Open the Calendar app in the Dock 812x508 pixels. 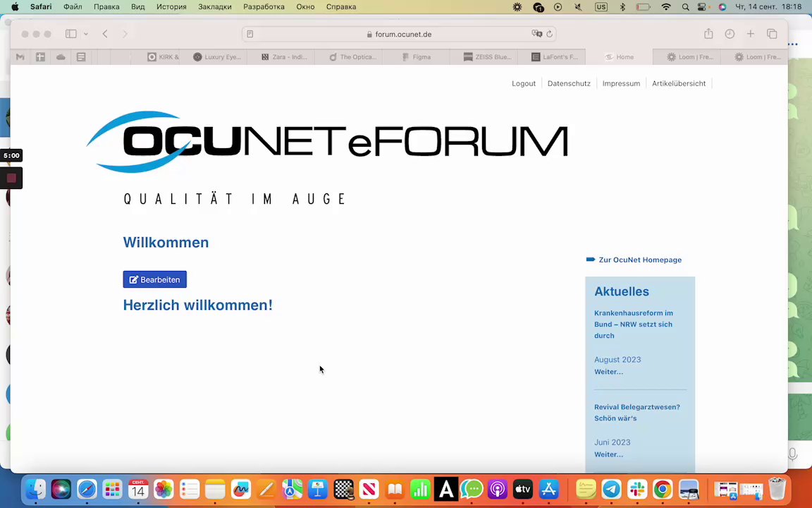(x=138, y=489)
